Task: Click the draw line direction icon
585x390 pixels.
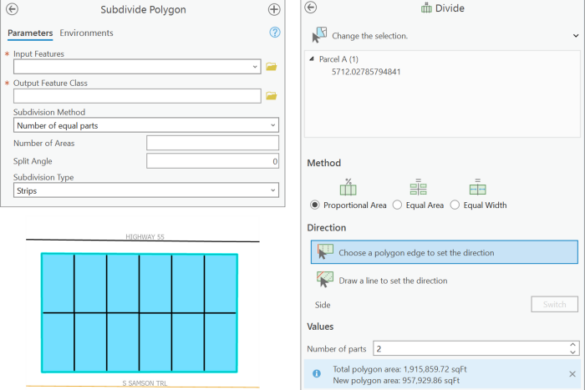Action: (325, 280)
